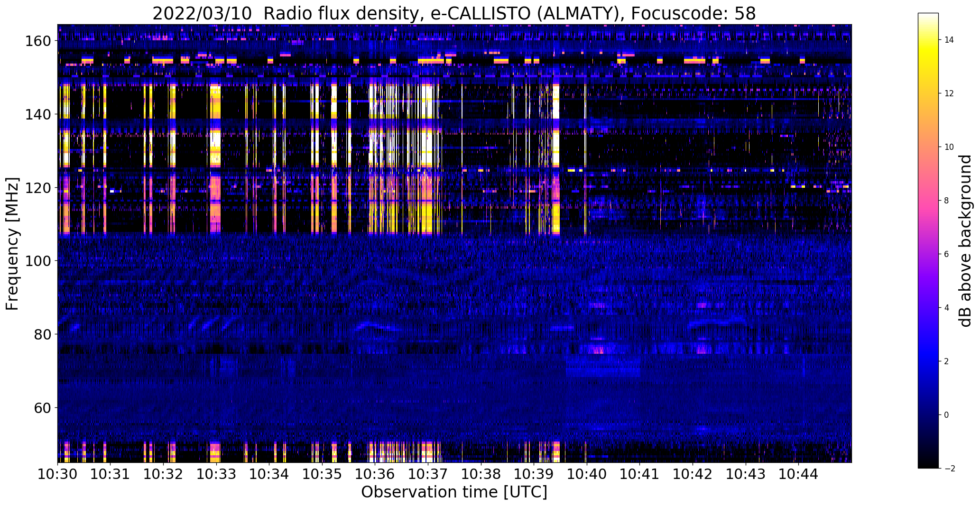Click the 60 frequency tick label
The height and width of the screenshot is (506, 980).
tap(42, 407)
